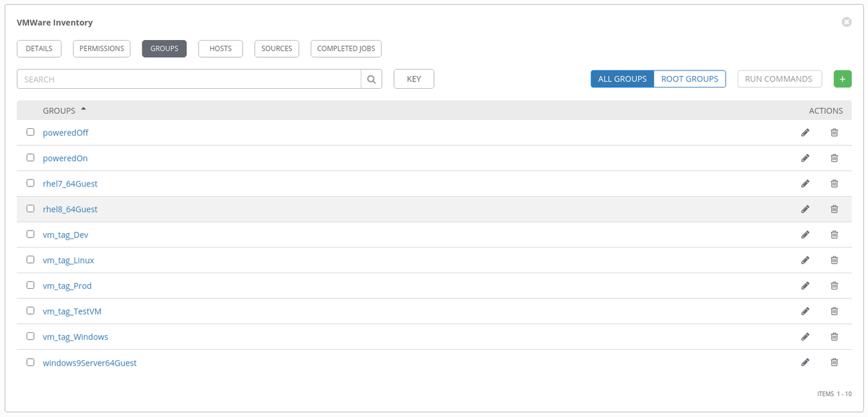The image size is (868, 417).
Task: Tick the vm_tag_Prod checkbox
Action: 30,285
